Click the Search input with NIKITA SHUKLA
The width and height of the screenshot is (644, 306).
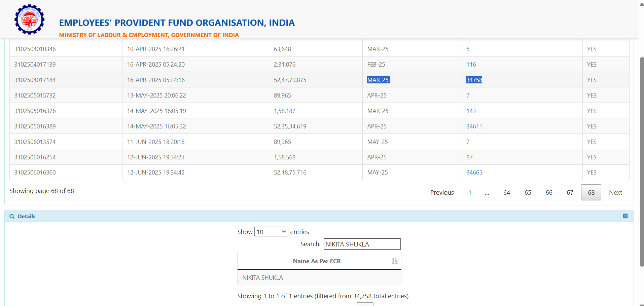coord(362,244)
